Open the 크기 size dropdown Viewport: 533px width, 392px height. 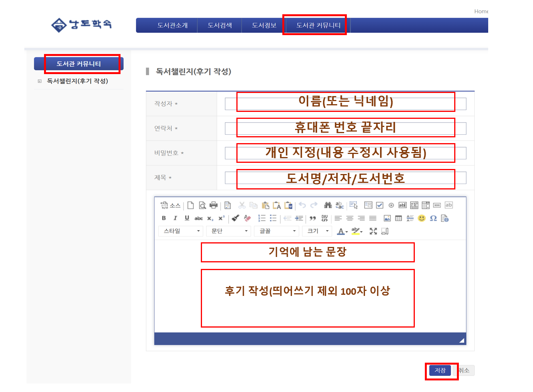[x=317, y=231]
